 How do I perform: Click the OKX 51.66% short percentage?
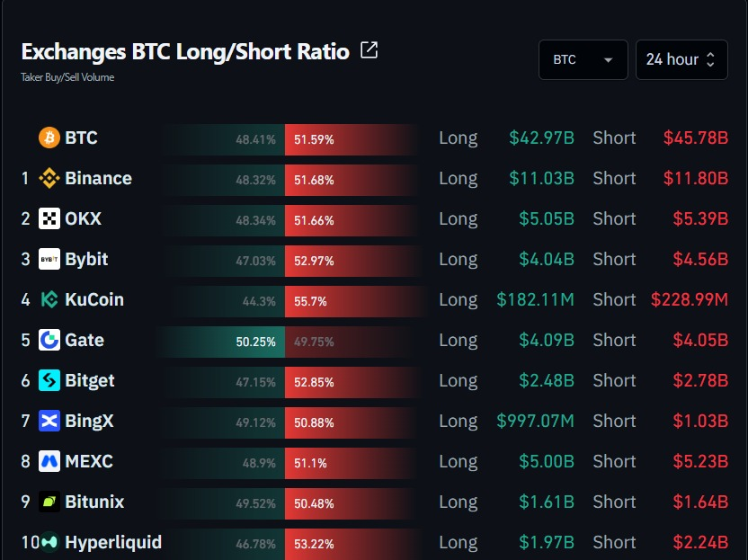click(314, 221)
